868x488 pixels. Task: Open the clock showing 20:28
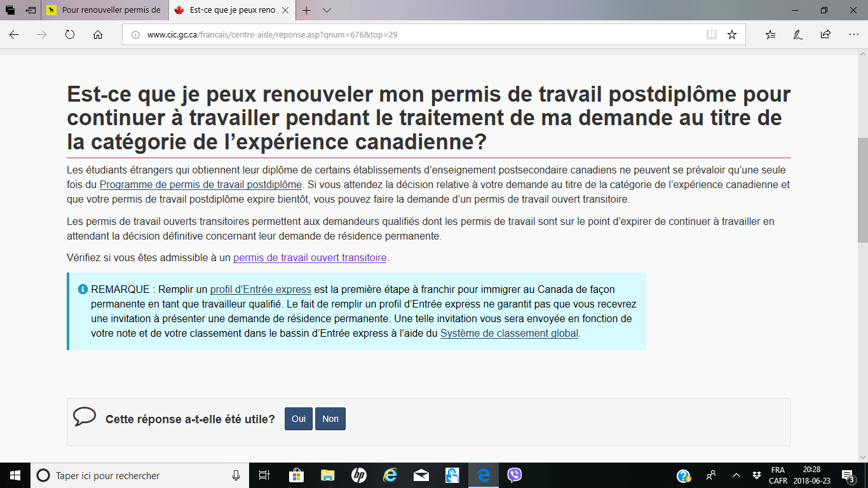[x=811, y=475]
